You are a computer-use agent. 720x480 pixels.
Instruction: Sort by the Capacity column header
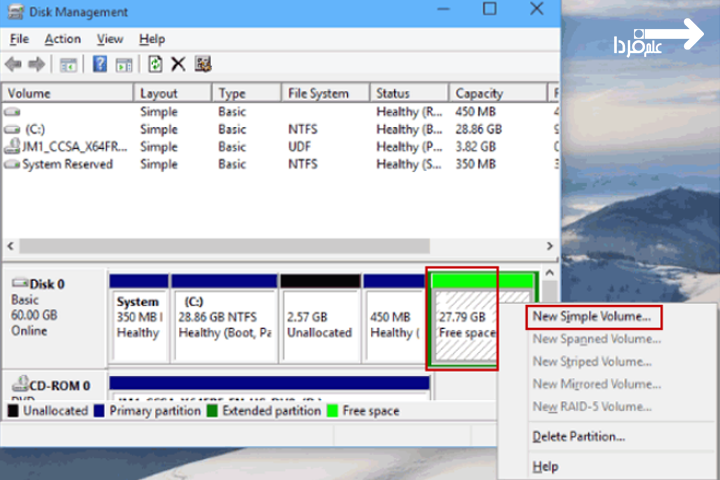[x=498, y=93]
